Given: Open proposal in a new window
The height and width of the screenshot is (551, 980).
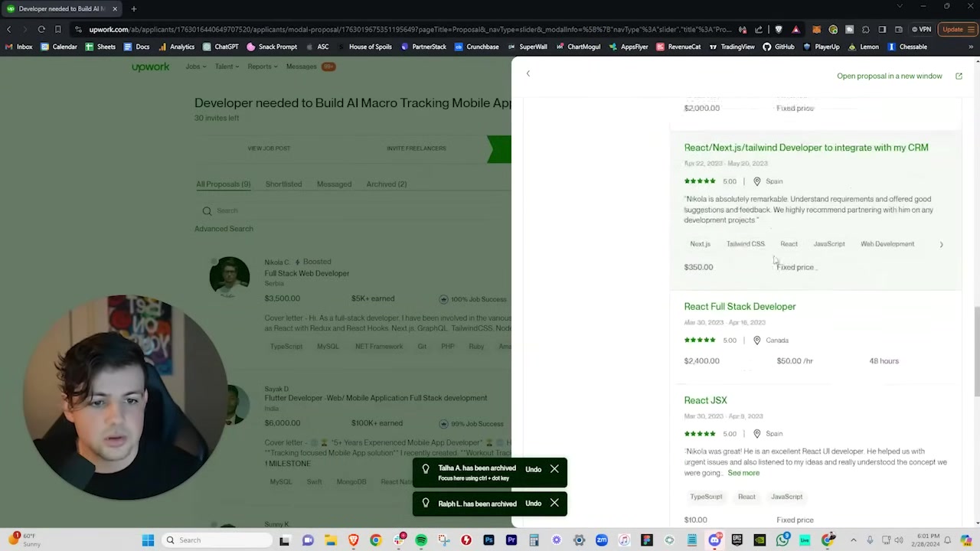Looking at the screenshot, I should (x=889, y=77).
